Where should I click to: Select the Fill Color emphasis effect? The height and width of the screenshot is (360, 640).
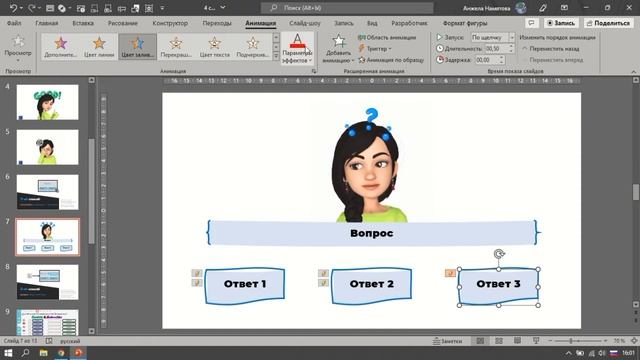138,47
